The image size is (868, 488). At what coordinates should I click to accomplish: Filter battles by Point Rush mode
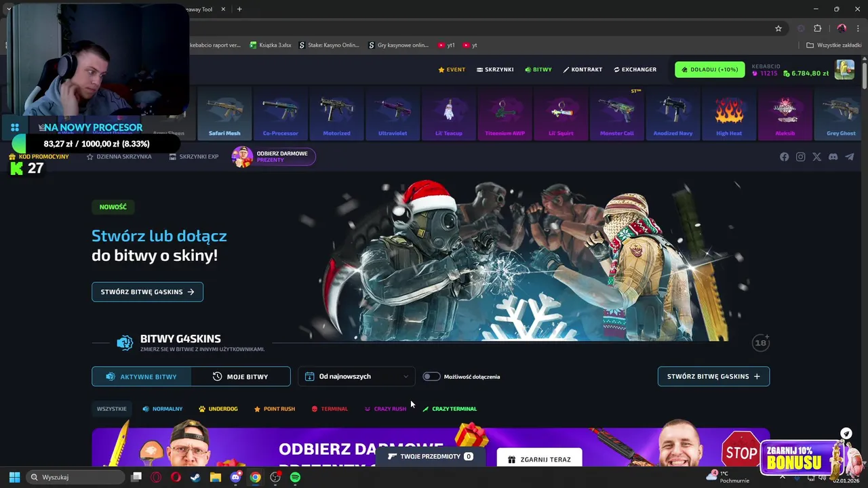tap(275, 409)
